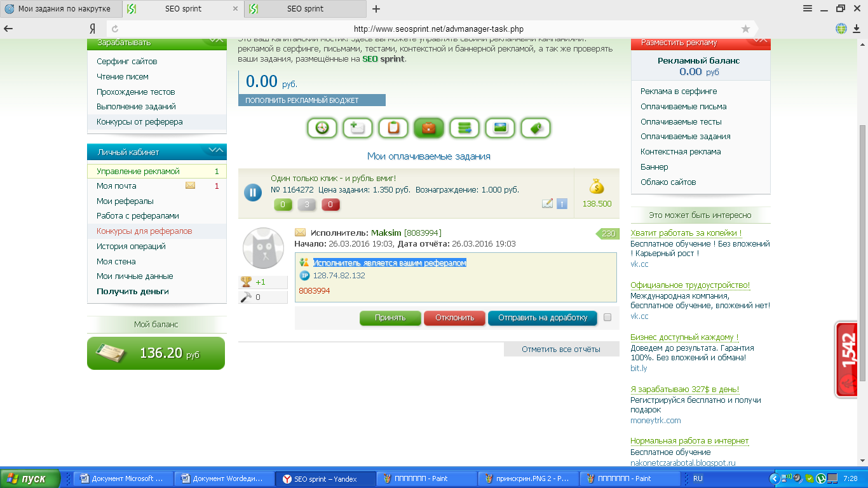Collapse the Разместить рекламу panel
Viewport: 868px width, 488px height.
pyautogui.click(x=759, y=41)
